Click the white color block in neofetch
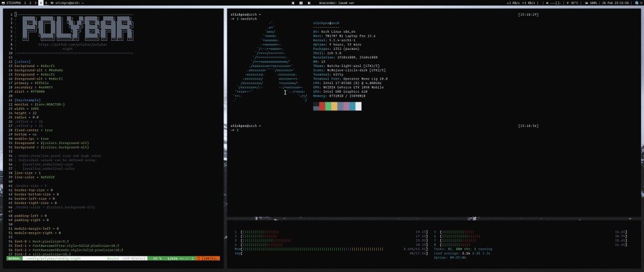The width and height of the screenshot is (644, 272). pos(358,106)
